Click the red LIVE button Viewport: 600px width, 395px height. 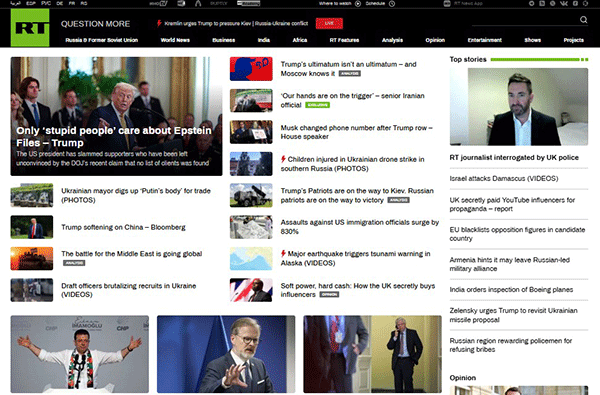329,23
